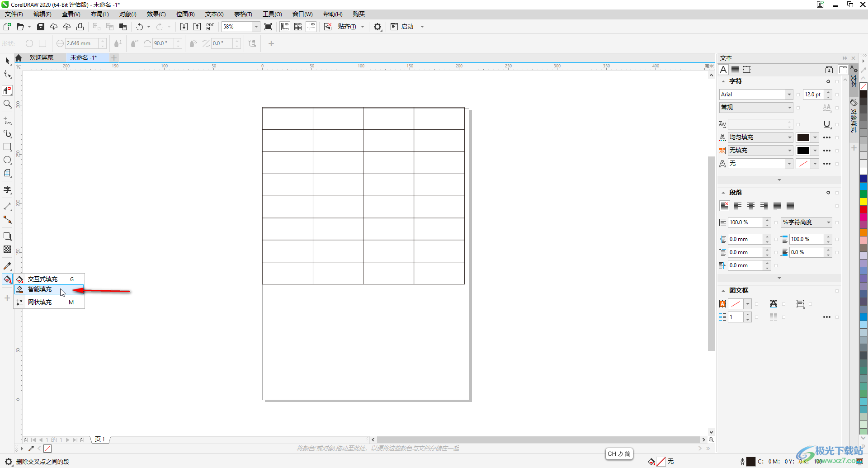This screenshot has height=468, width=868.
Task: Select the Zoom magnifier tool
Action: pos(7,104)
